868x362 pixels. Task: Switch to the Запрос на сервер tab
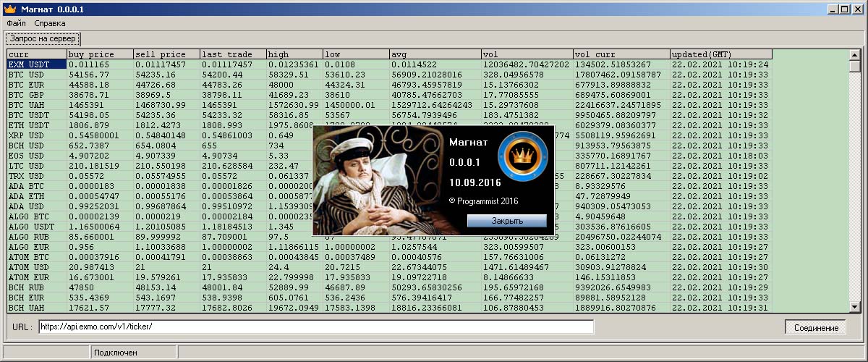(43, 38)
